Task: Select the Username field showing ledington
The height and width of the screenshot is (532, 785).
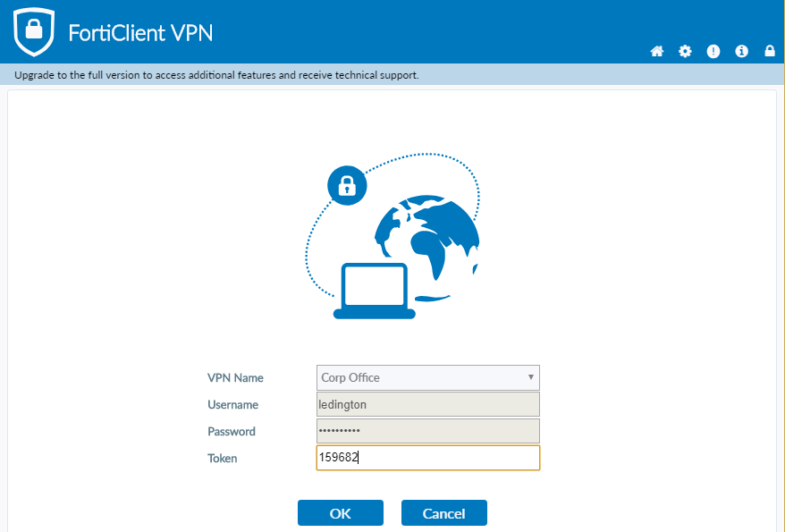Action: coord(427,404)
